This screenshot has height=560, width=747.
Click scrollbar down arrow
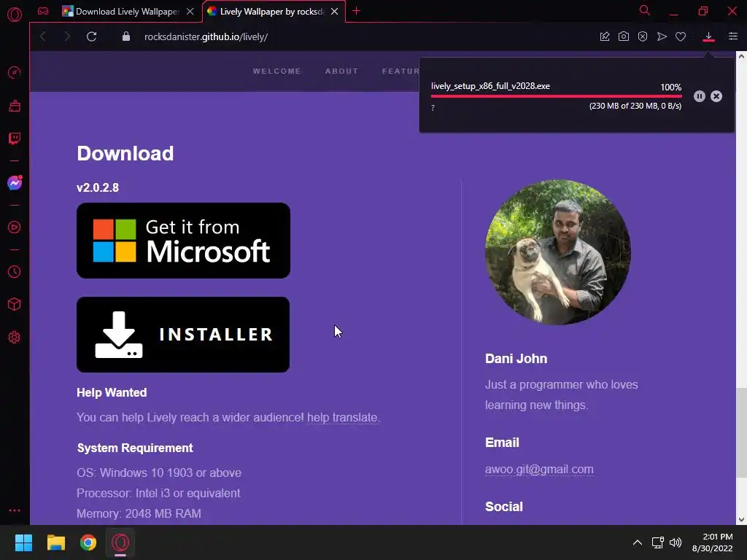point(741,519)
